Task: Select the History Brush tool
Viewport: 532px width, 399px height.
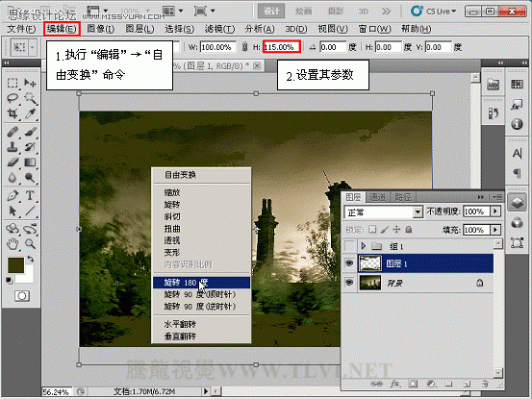Action: tap(30, 147)
